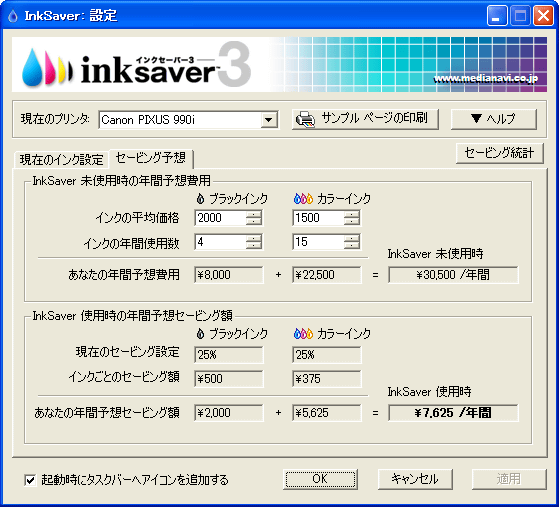559x507 pixels.
Task: Click the ¥500 per-ink saving value
Action: (229, 379)
